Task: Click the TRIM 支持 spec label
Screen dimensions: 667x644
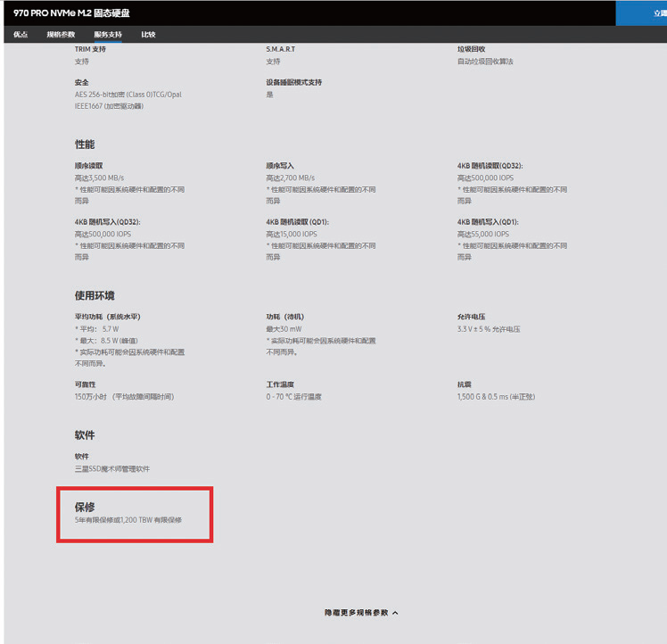Action: pyautogui.click(x=90, y=49)
